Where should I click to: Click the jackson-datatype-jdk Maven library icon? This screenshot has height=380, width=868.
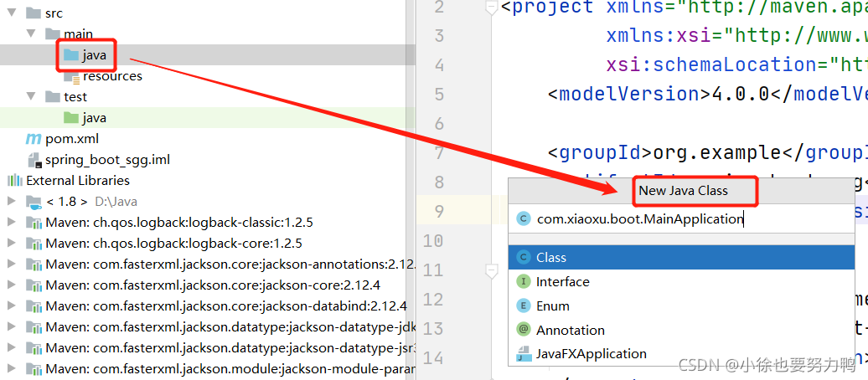(x=34, y=327)
